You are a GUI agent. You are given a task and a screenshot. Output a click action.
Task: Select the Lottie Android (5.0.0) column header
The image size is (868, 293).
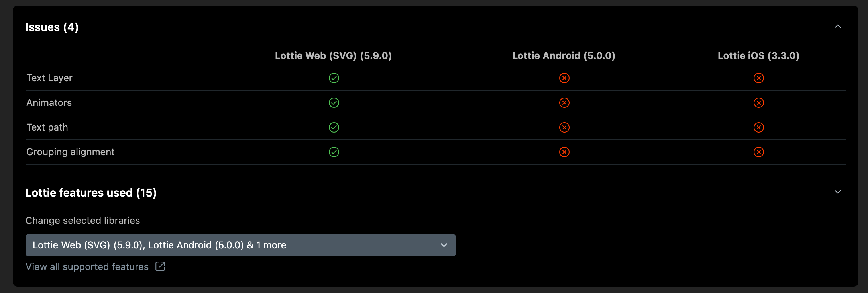564,56
